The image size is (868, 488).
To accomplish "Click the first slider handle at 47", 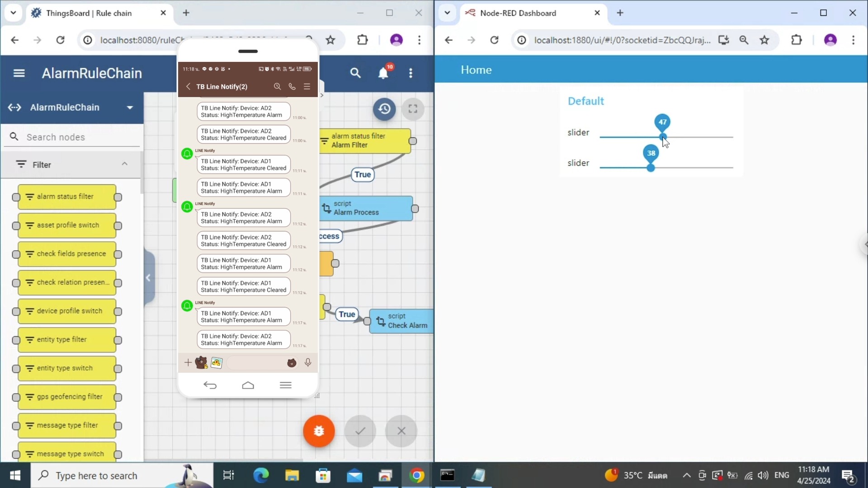I will [x=663, y=136].
